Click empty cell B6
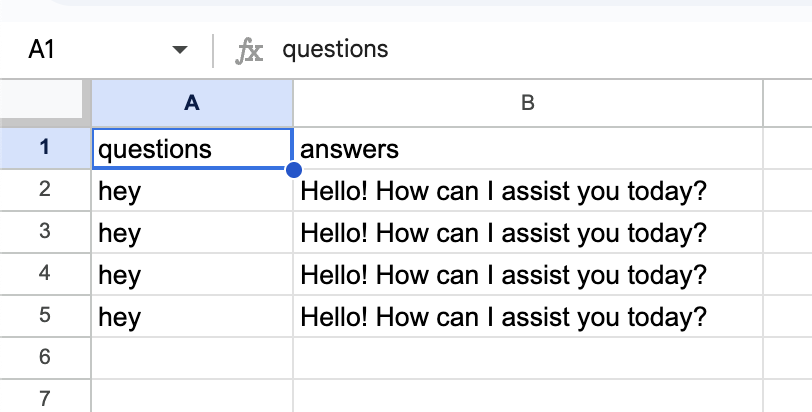 (x=527, y=359)
